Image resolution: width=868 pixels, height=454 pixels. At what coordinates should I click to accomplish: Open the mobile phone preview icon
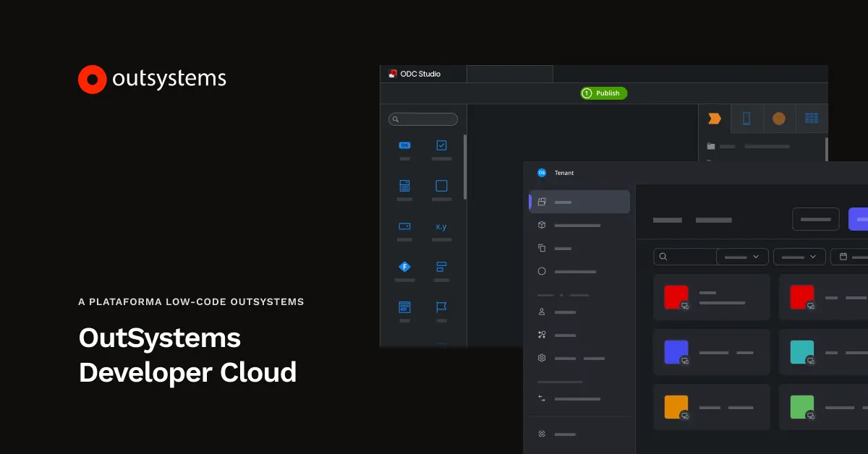[746, 118]
